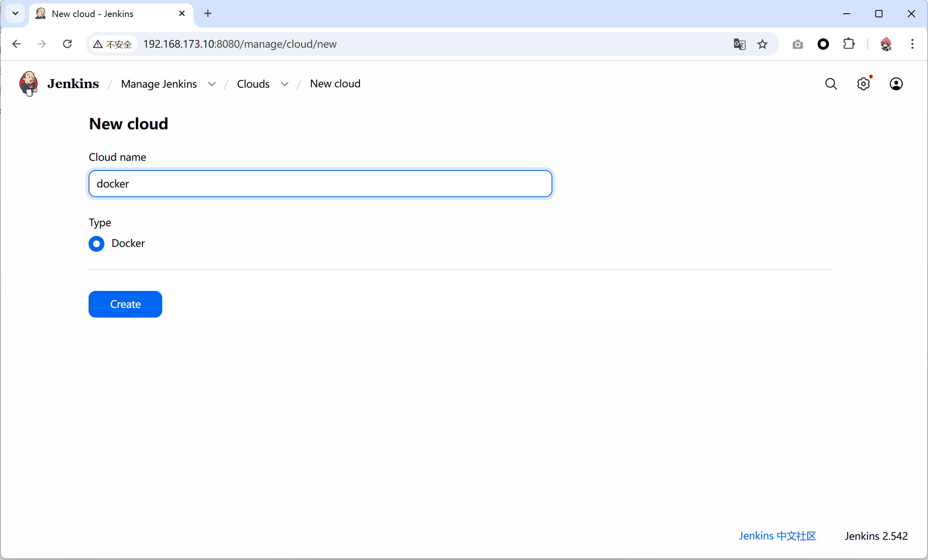Open the Clouds breadcrumb item
The image size is (928, 560).
253,84
